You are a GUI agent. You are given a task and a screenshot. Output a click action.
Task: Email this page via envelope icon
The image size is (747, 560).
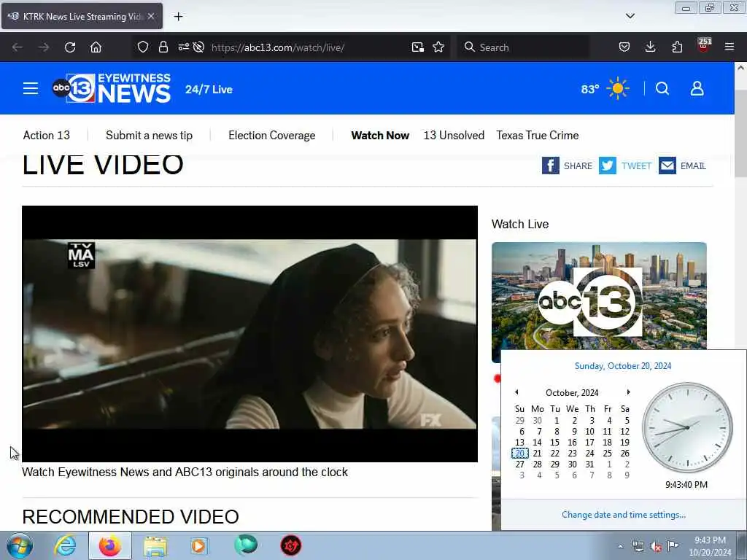[x=667, y=166]
